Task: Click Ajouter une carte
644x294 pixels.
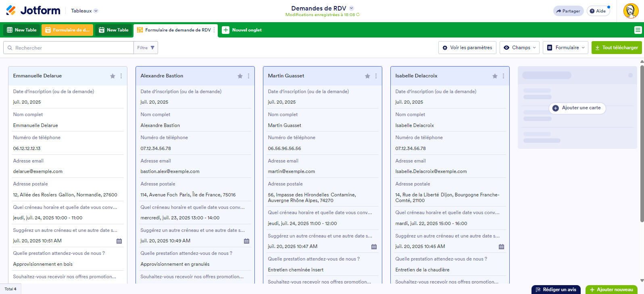Action: pyautogui.click(x=577, y=108)
